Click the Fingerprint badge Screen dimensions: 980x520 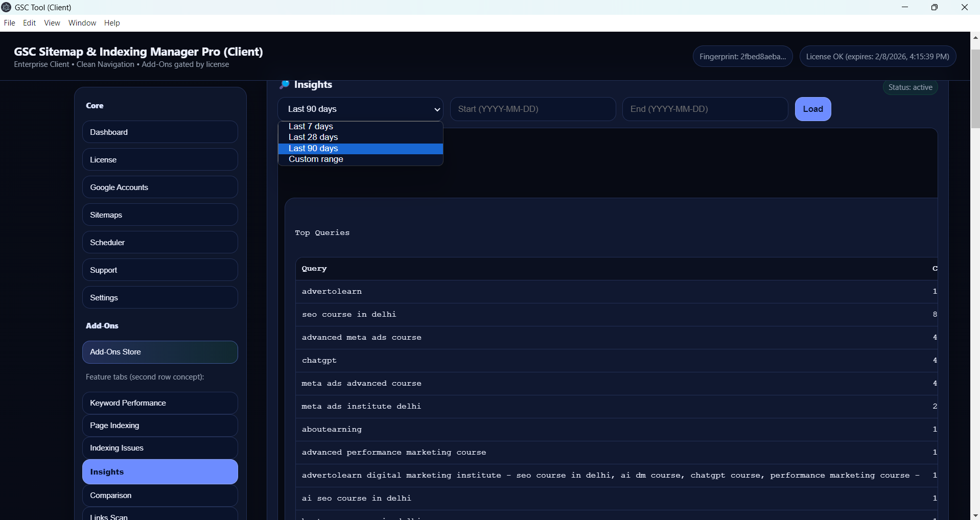tap(742, 56)
